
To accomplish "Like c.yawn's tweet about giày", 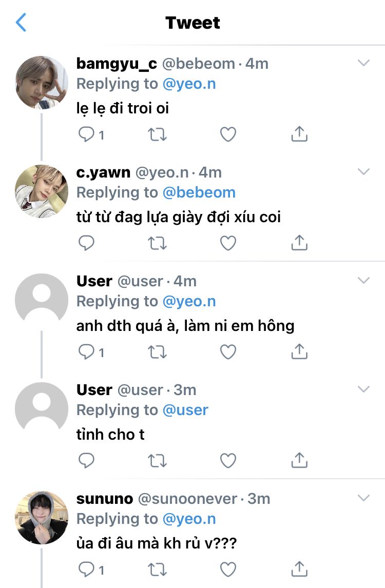I will 228,243.
